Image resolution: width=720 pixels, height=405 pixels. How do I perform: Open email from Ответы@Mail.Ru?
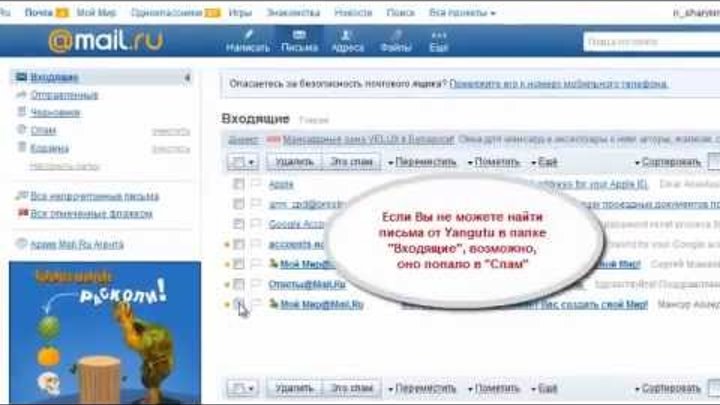(307, 285)
